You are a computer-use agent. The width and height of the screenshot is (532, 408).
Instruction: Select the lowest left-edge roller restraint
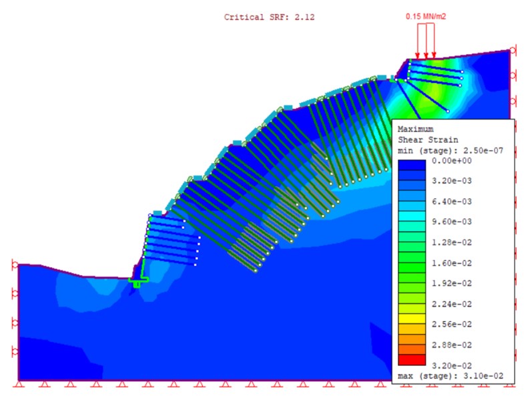click(13, 351)
